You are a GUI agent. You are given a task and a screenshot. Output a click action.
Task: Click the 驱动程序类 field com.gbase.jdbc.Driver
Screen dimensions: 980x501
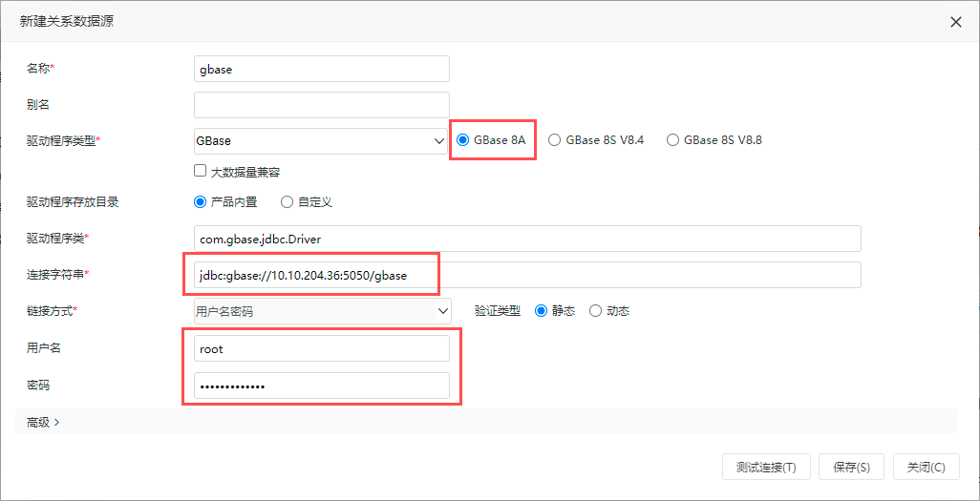tap(527, 239)
